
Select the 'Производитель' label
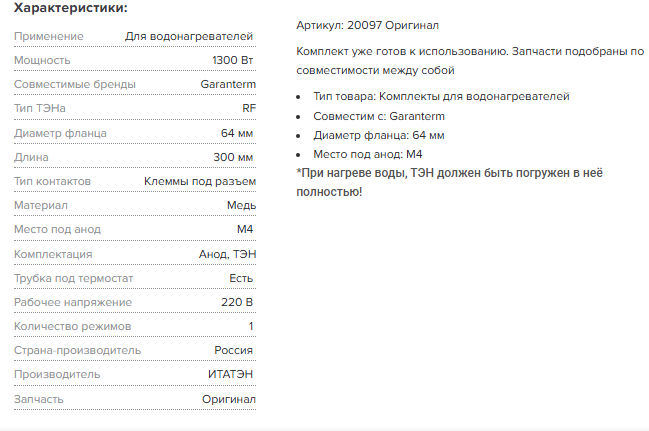click(57, 374)
